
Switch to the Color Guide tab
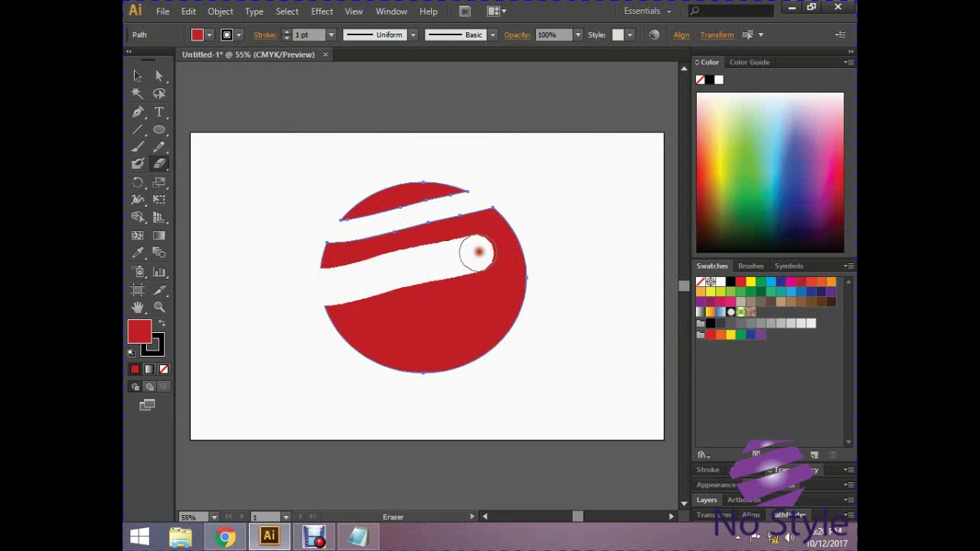tap(749, 62)
